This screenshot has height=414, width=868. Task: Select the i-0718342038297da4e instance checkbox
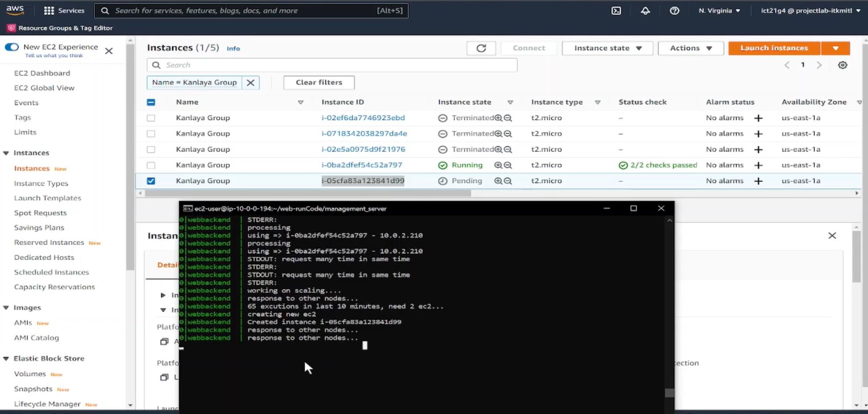coord(151,133)
